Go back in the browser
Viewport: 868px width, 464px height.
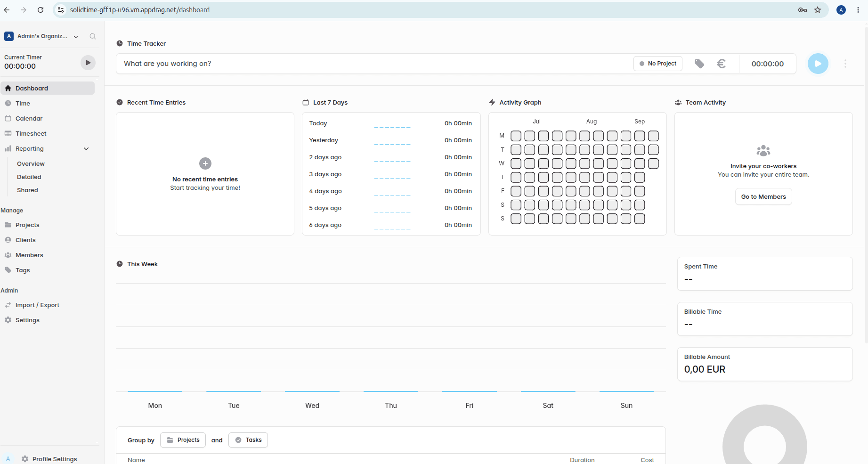point(7,10)
